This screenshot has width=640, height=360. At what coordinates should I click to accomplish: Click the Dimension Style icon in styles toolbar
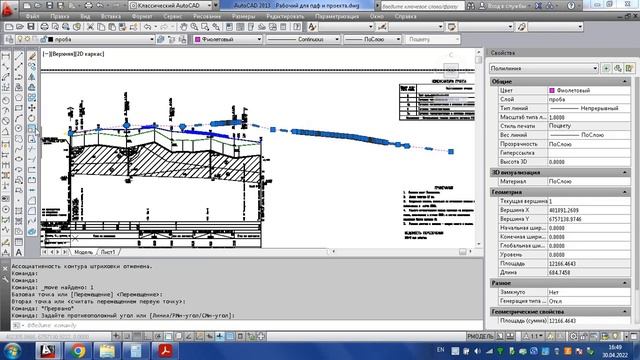[x=382, y=27]
